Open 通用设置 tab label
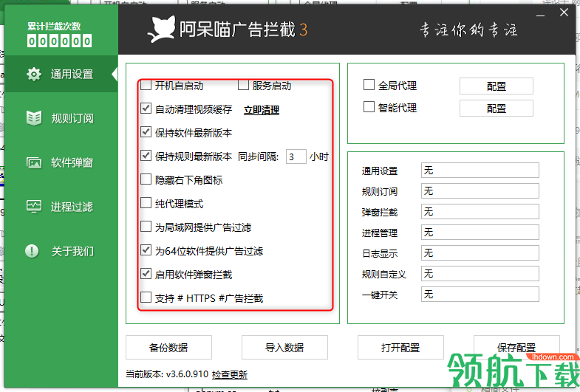 point(72,75)
